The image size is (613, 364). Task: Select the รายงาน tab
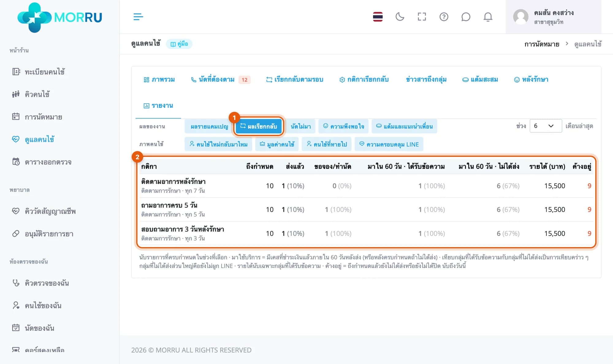[158, 106]
